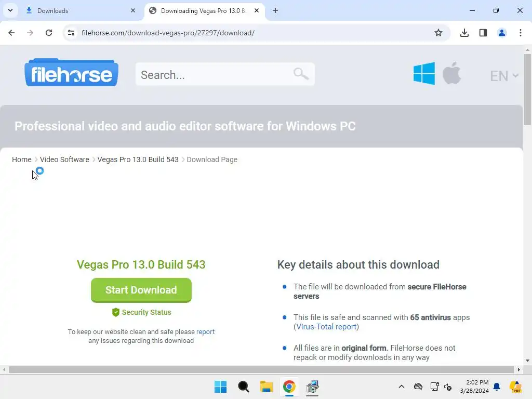The image size is (532, 399).
Task: Click the scroll right arrow
Action: coord(519,369)
